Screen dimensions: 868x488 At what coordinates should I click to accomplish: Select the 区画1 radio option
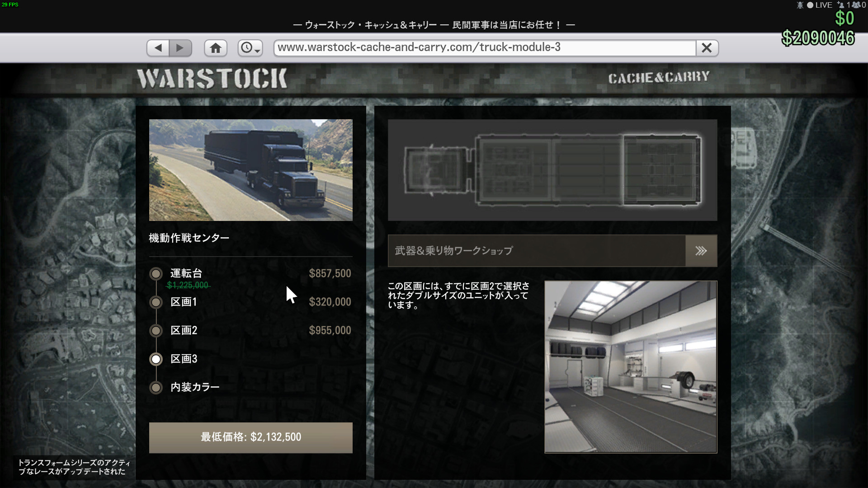coord(156,302)
